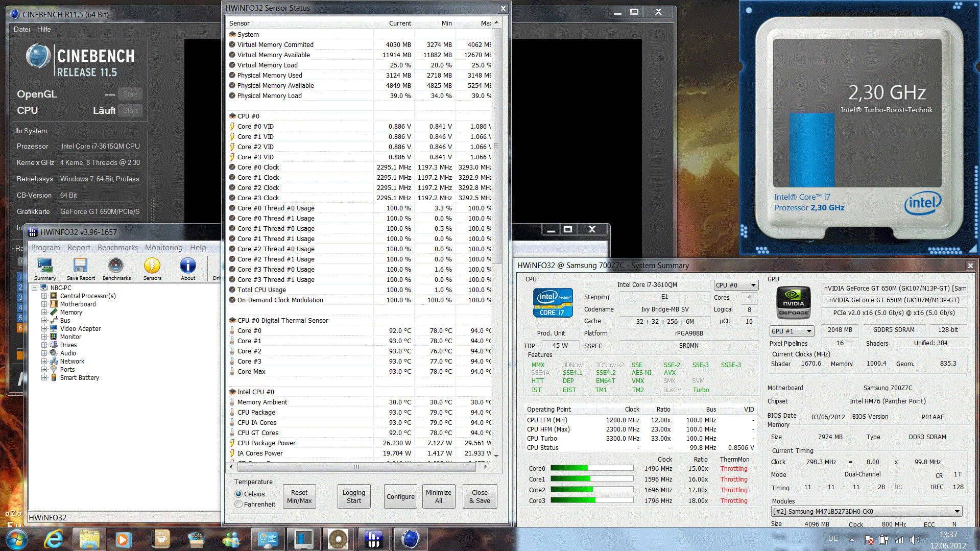Click the NBC-PC computer icon in tree

click(x=44, y=288)
